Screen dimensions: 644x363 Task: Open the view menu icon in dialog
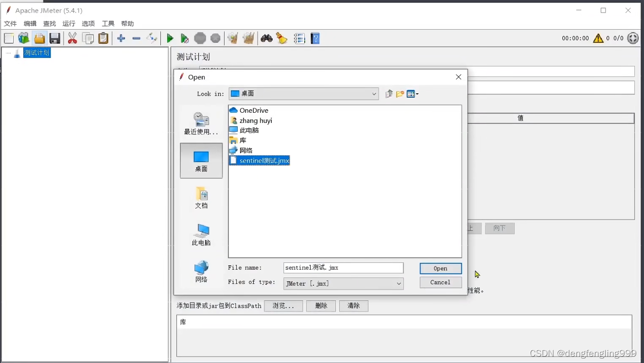point(412,94)
